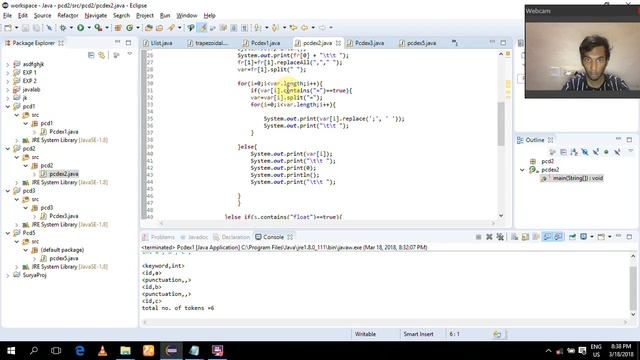Click the New file toolbar icon
The height and width of the screenshot is (360, 640).
8,28
